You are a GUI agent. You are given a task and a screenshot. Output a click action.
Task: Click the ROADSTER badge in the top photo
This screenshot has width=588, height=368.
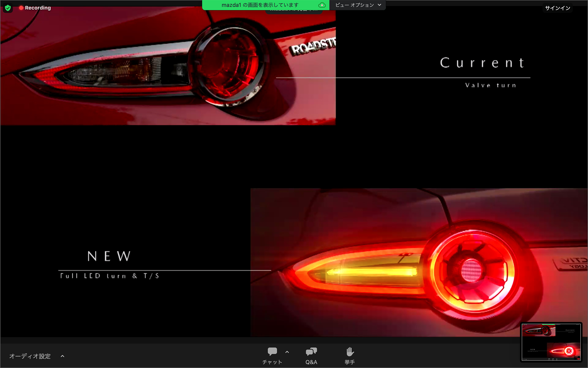[x=313, y=47]
